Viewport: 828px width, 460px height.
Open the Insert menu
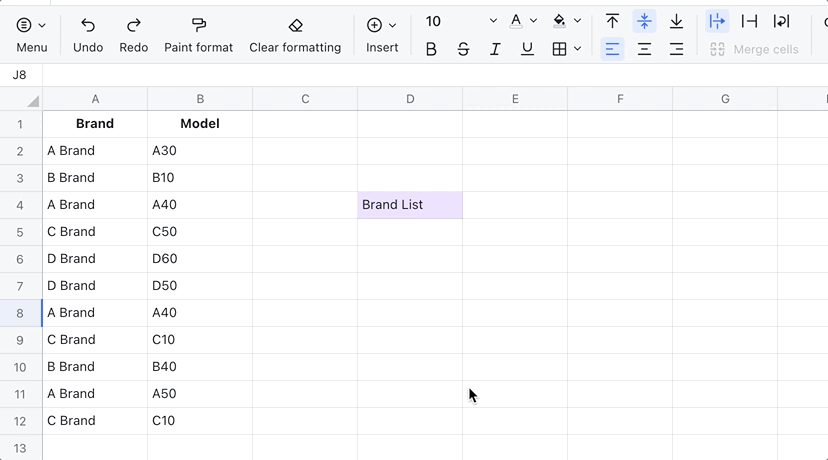(382, 25)
